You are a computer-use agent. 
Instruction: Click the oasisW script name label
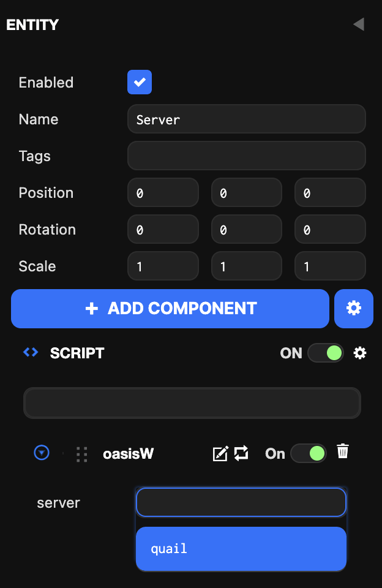click(128, 453)
